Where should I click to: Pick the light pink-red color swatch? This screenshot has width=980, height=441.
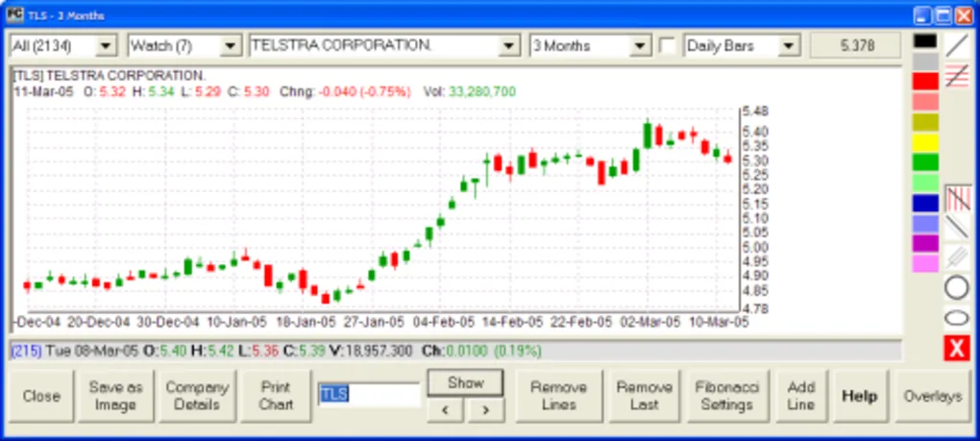[x=925, y=102]
